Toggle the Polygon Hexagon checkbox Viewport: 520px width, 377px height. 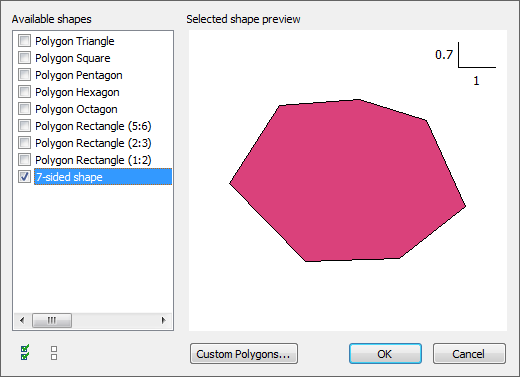24,92
